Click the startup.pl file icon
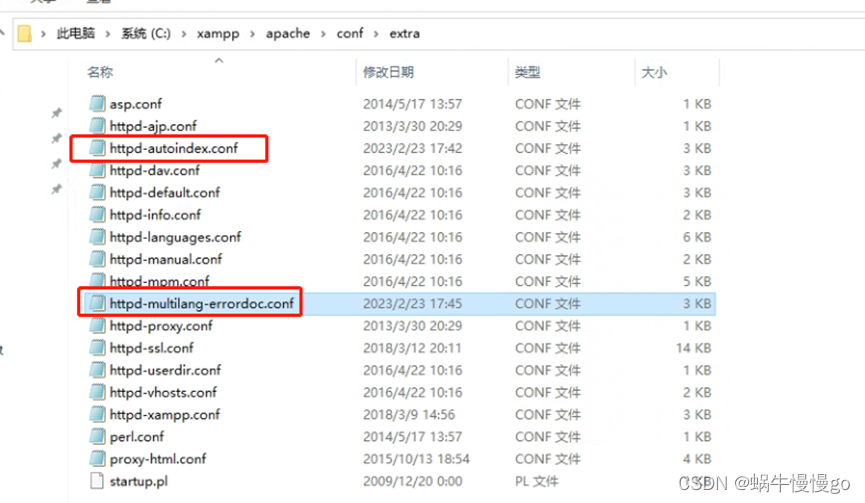 [x=97, y=481]
